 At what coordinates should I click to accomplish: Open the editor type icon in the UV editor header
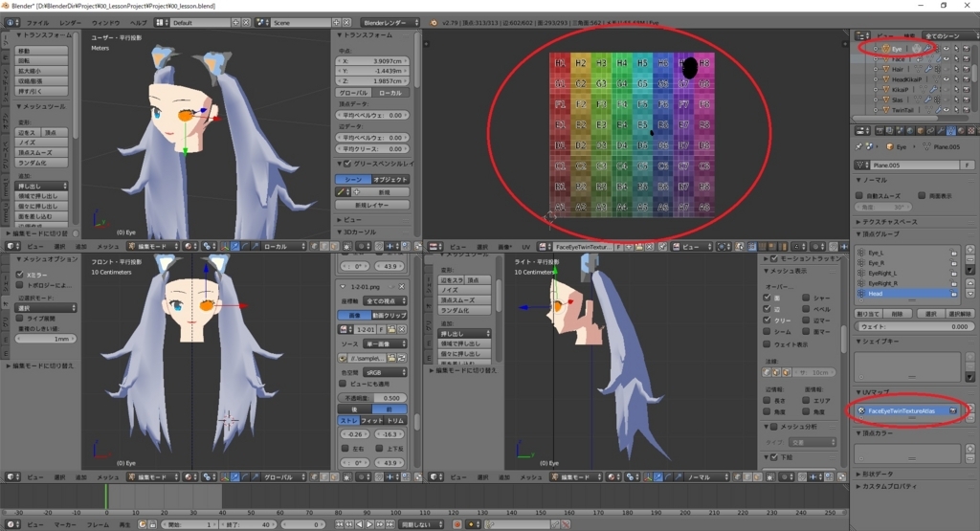click(436, 247)
